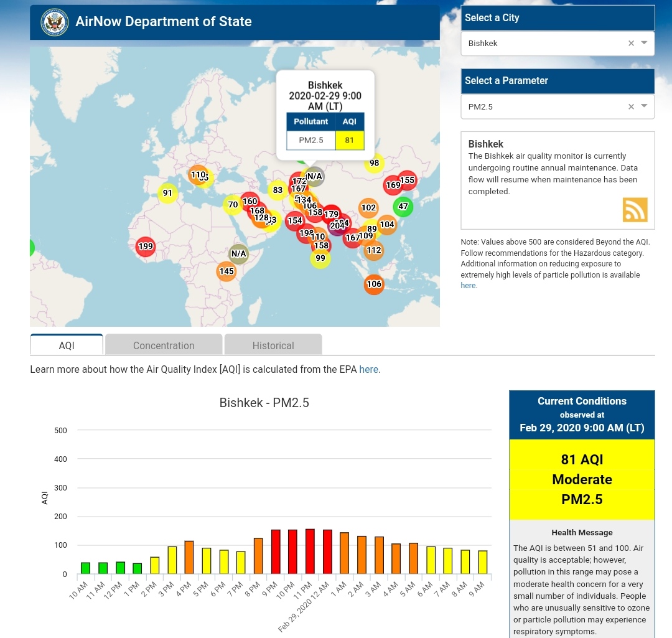
Task: Click the yellow 91 AQI map marker
Action: click(x=167, y=193)
